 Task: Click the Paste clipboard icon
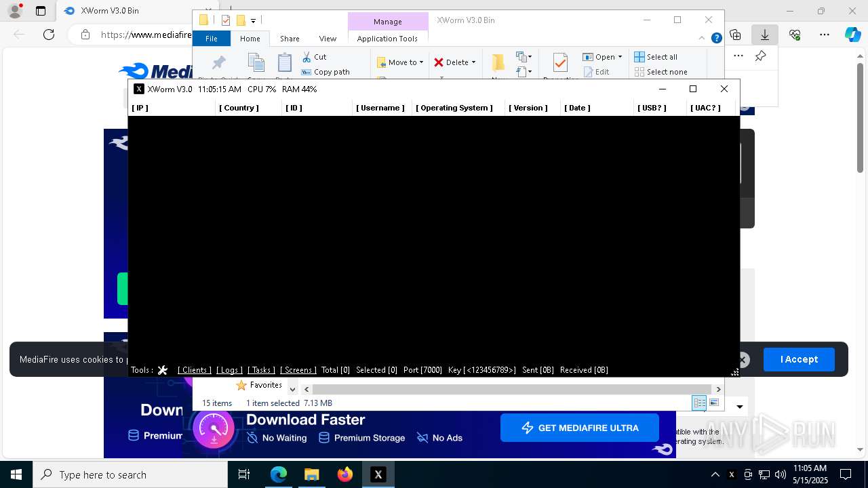click(285, 63)
